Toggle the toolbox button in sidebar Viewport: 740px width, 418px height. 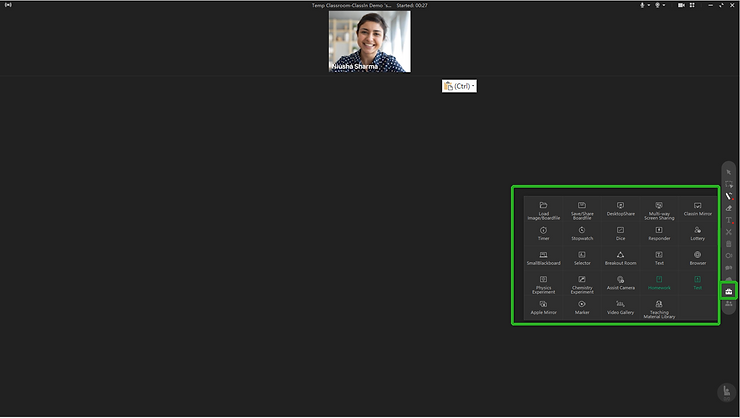click(x=729, y=291)
